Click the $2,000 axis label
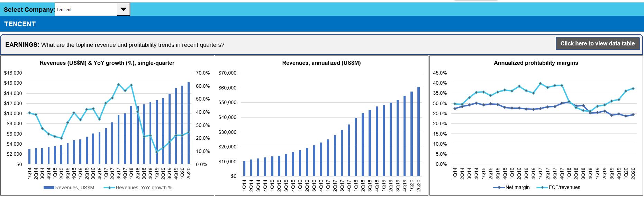The height and width of the screenshot is (207, 644). click(14, 154)
